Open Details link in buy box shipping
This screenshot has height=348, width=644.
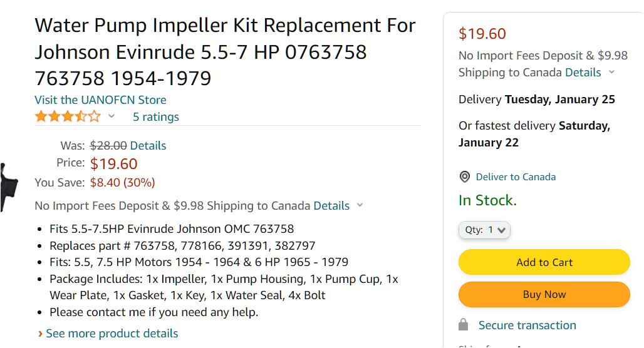pyautogui.click(x=583, y=73)
